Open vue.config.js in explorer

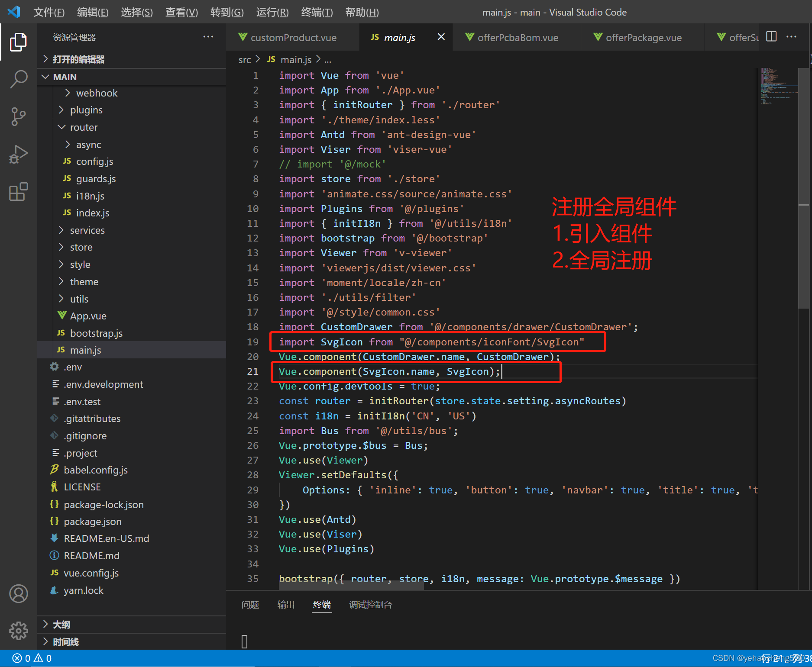click(x=91, y=573)
